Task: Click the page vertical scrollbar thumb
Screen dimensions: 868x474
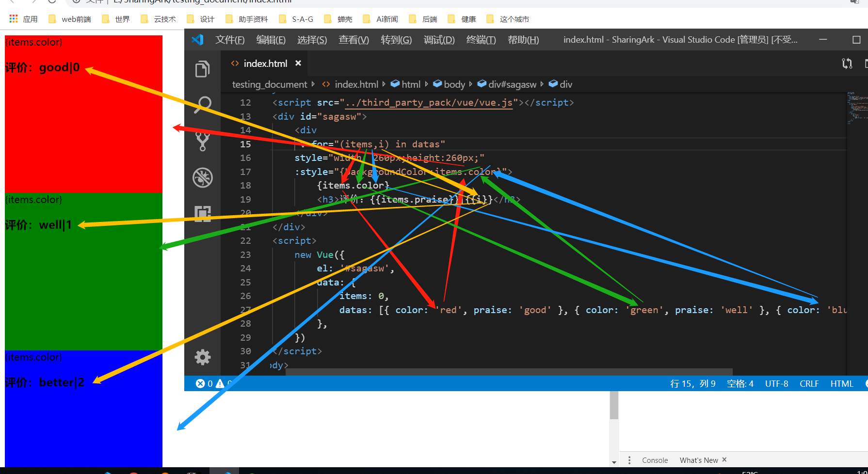Action: (x=614, y=405)
